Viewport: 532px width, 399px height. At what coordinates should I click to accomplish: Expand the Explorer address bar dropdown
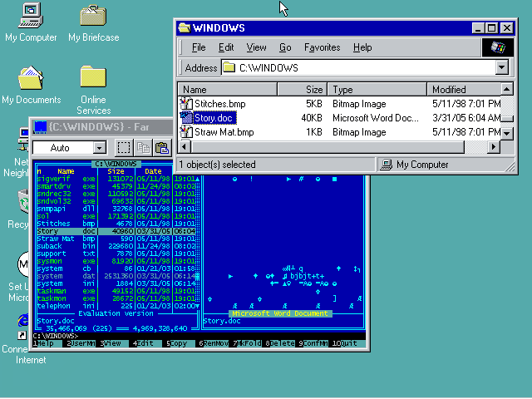pos(502,67)
